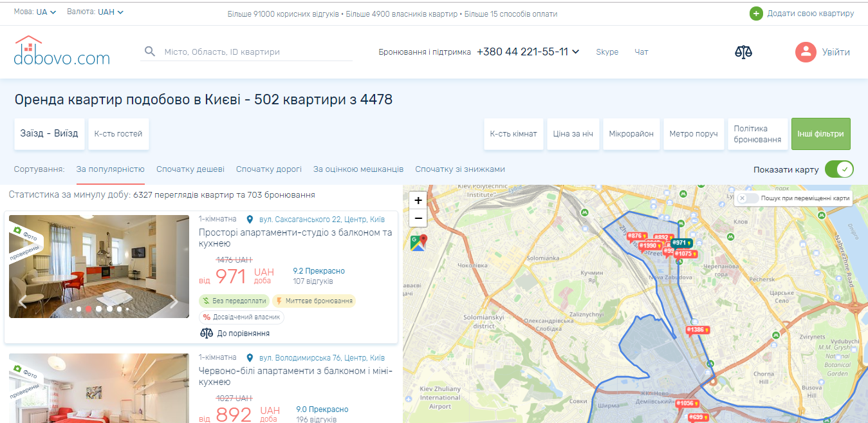Click the search magnifier icon
The image size is (868, 423).
[x=150, y=52]
